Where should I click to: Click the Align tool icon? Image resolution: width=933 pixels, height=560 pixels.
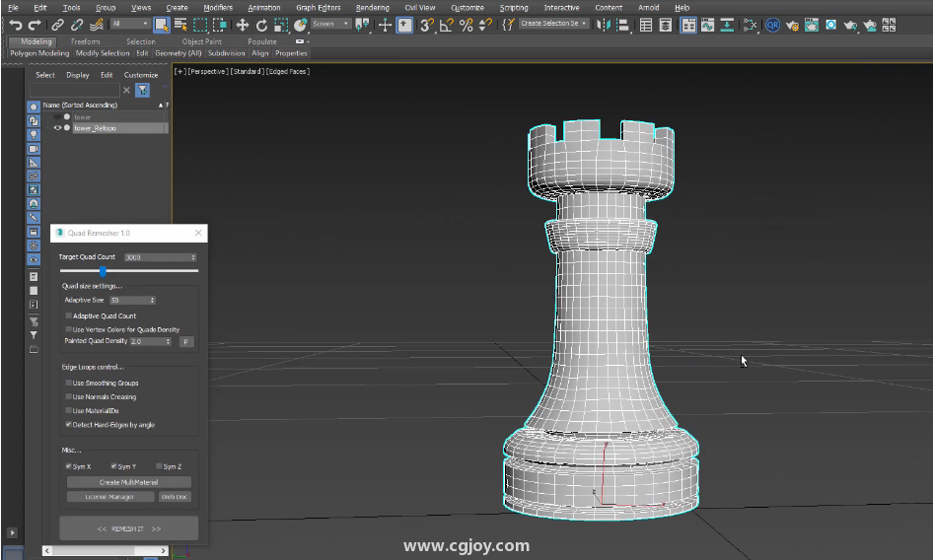(622, 25)
